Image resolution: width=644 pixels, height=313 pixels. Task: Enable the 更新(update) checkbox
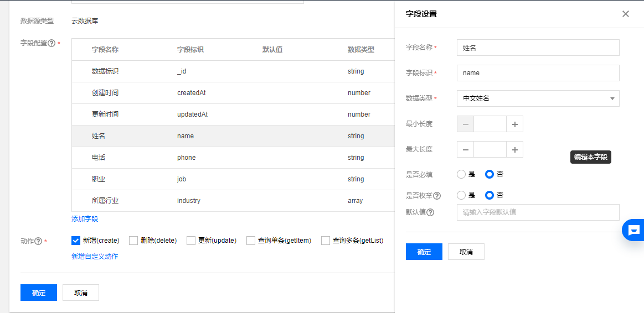point(190,241)
